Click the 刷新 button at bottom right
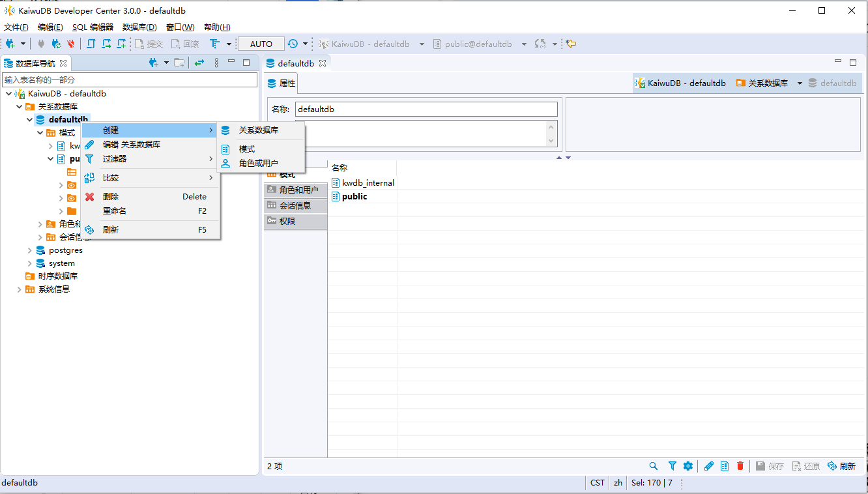868x494 pixels. pyautogui.click(x=841, y=466)
